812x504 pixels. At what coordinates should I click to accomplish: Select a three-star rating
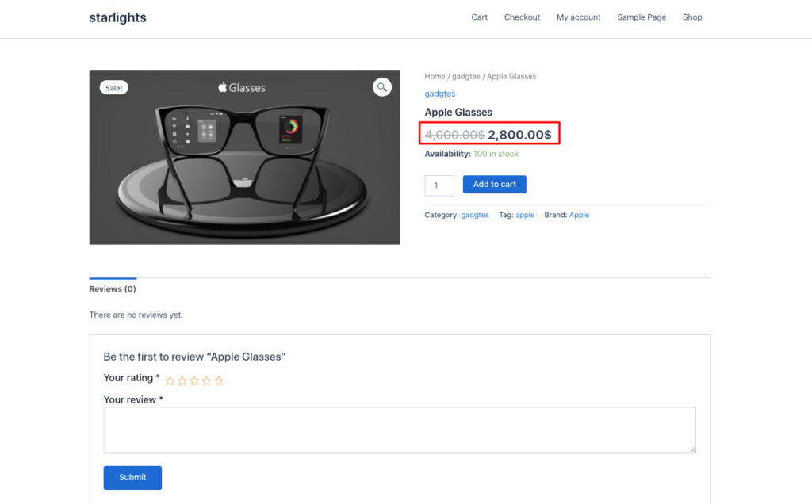[x=194, y=380]
